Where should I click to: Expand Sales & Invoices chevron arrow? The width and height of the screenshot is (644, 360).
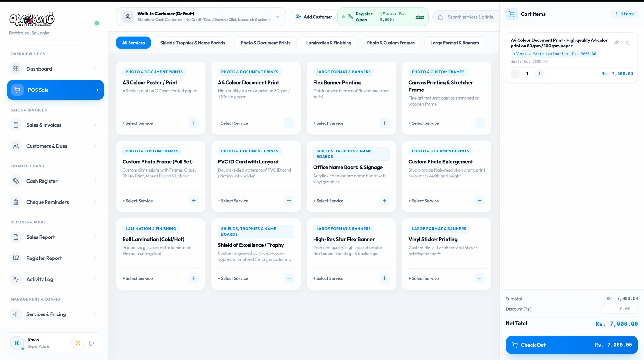95,125
